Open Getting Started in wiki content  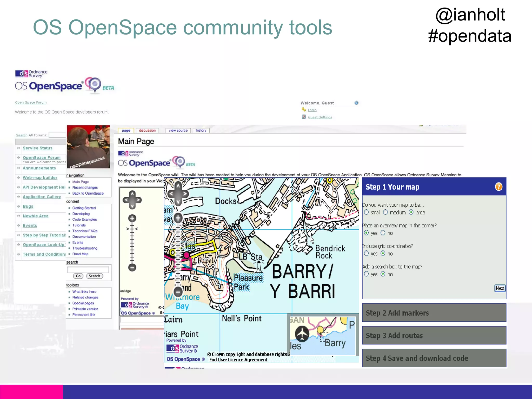84,208
